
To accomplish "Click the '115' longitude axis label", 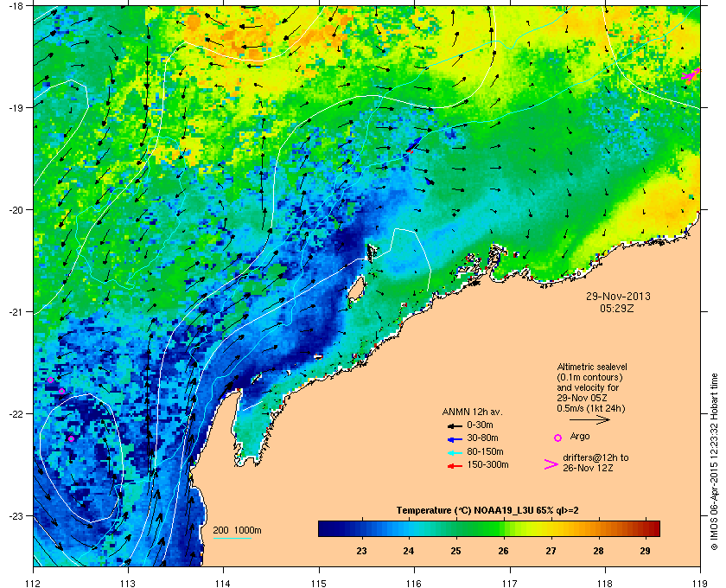I will pos(319,583).
